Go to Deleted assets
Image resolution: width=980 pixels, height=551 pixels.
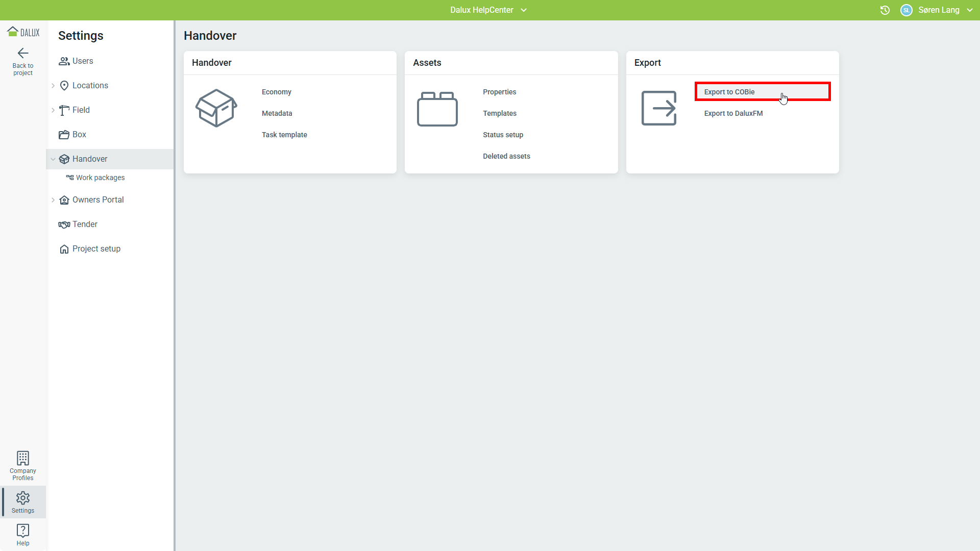(x=506, y=156)
